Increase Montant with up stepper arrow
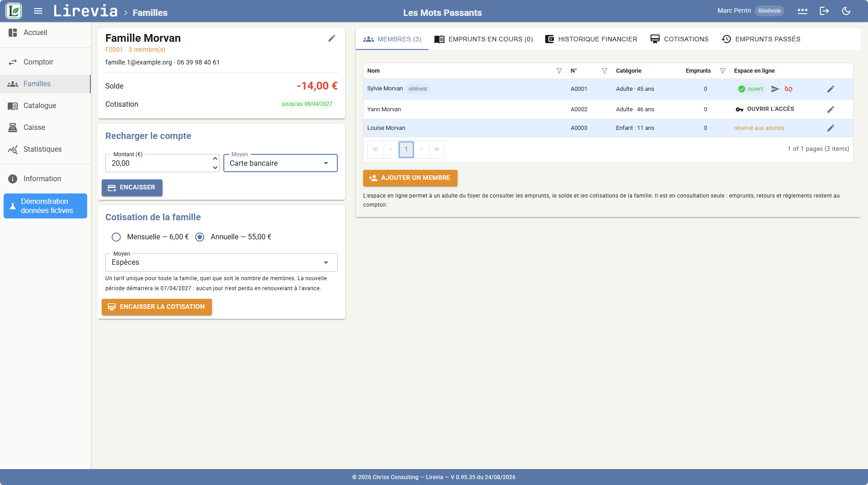The height and width of the screenshot is (485, 868). [x=215, y=158]
